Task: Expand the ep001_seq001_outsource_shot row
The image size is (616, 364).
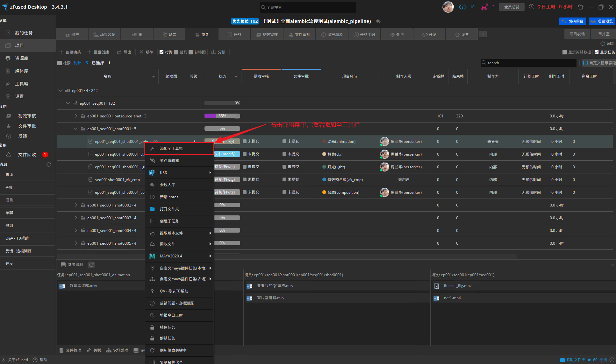Action: 75,116
